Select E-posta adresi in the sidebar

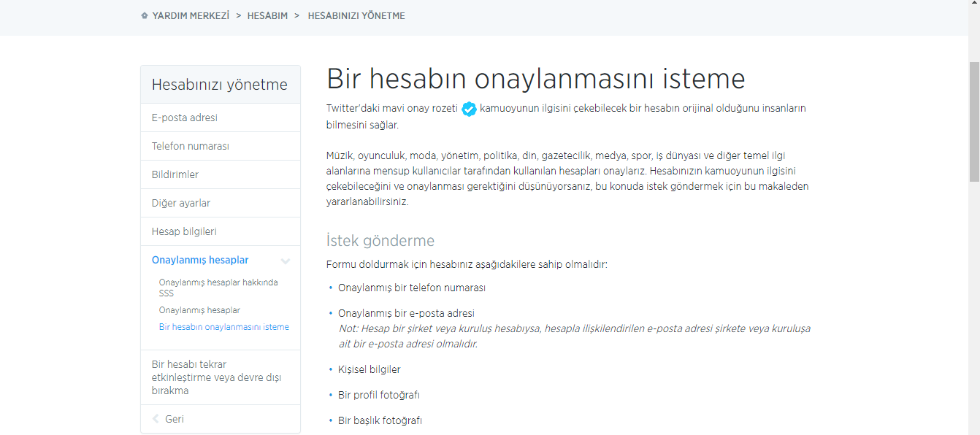coord(220,118)
